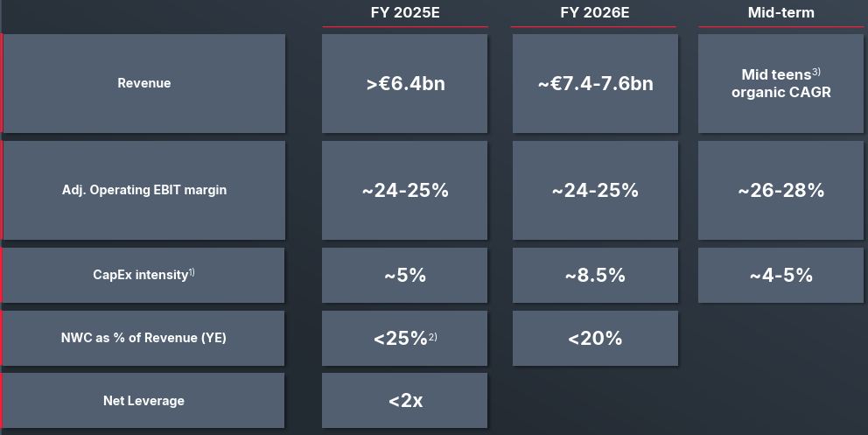The image size is (868, 435).
Task: Select the <25% NWC cell
Action: pyautogui.click(x=404, y=339)
